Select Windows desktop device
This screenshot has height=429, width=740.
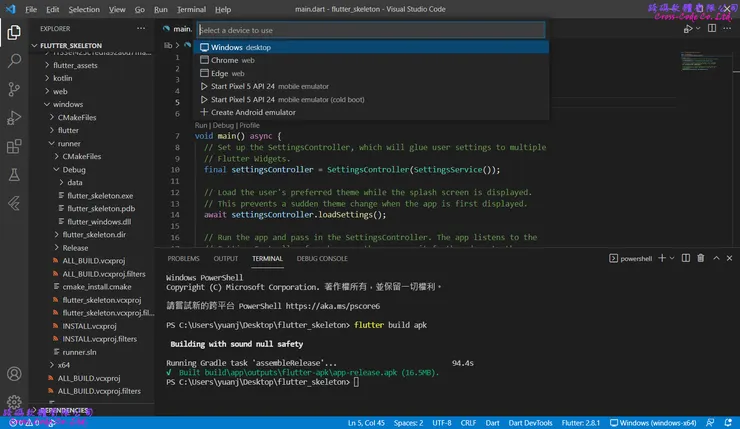(371, 47)
